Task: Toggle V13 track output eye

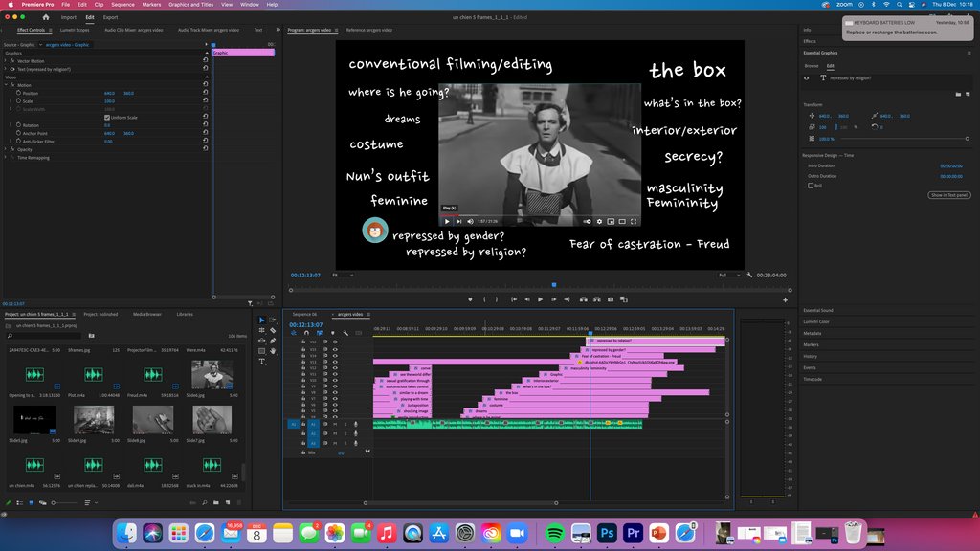Action: (x=335, y=361)
